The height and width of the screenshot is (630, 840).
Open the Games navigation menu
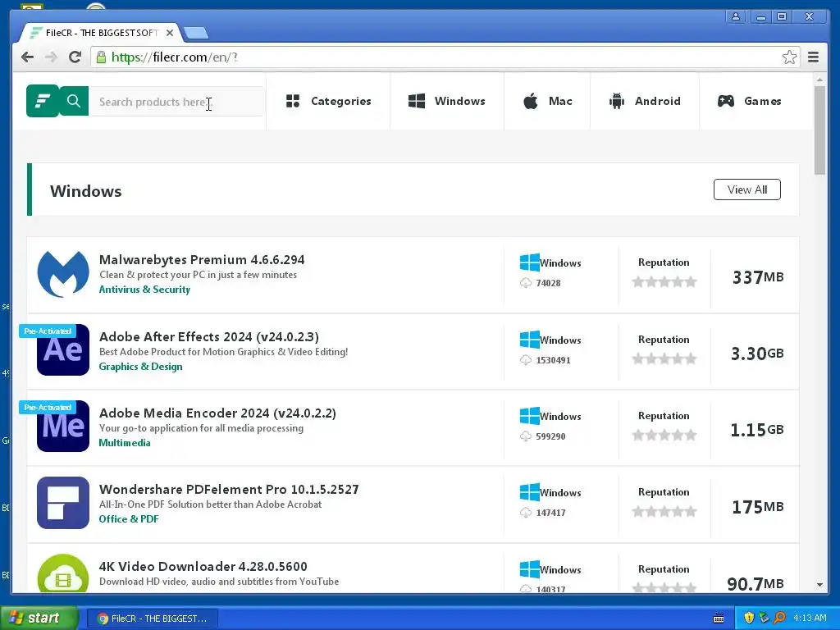pos(749,101)
